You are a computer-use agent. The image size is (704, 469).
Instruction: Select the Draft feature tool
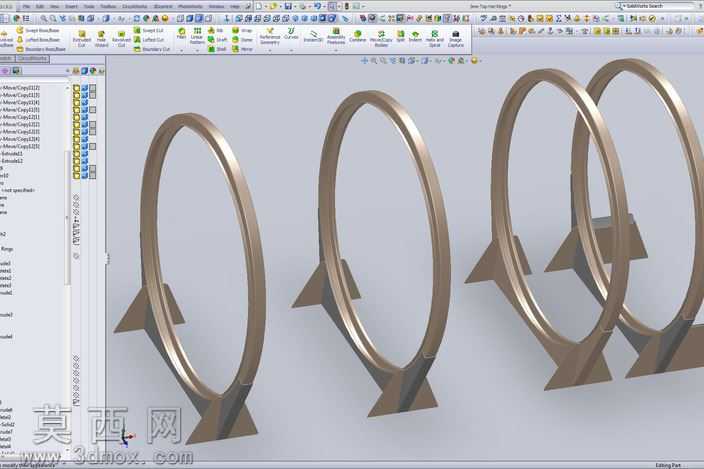[x=217, y=39]
